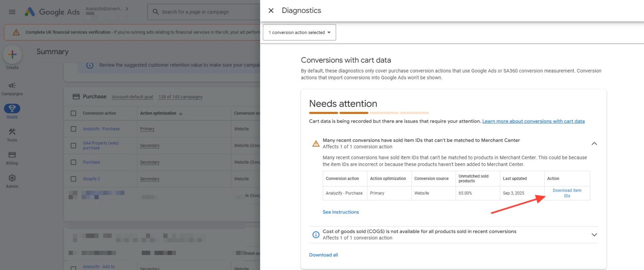
Task: Open Admin in the sidebar
Action: pos(12,181)
